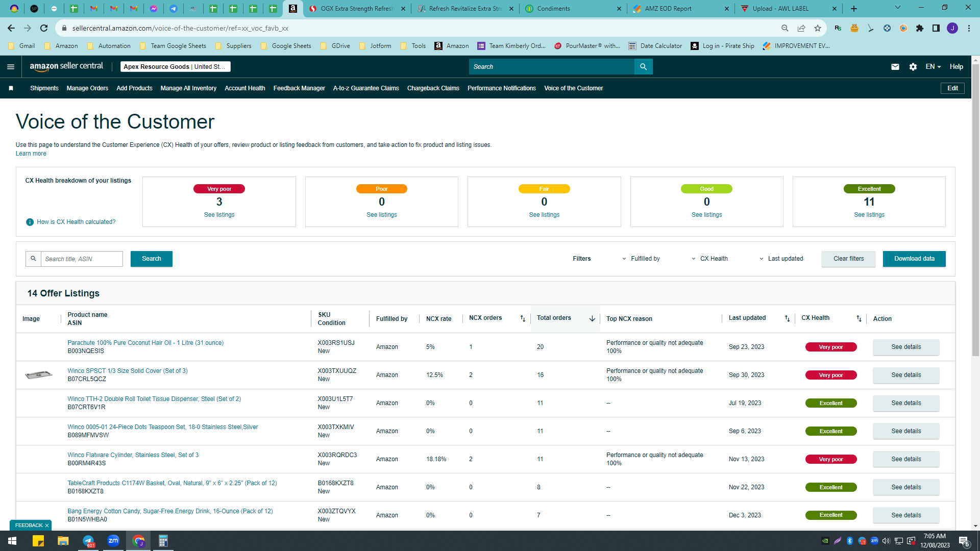The image size is (980, 551).
Task: Click the Download data button
Action: click(x=914, y=259)
